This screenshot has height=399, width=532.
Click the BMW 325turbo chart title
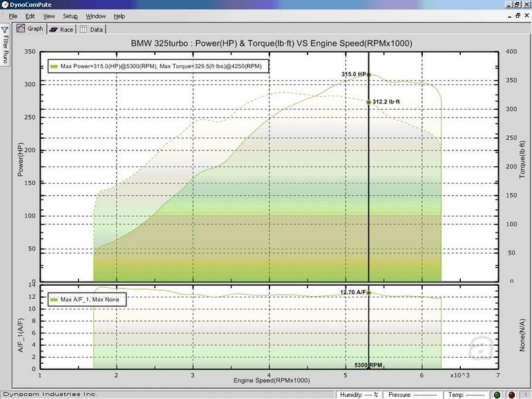pos(272,43)
